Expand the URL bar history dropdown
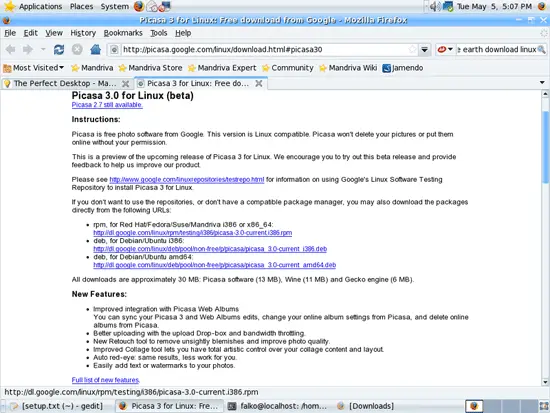This screenshot has width=550, height=413. (x=424, y=49)
